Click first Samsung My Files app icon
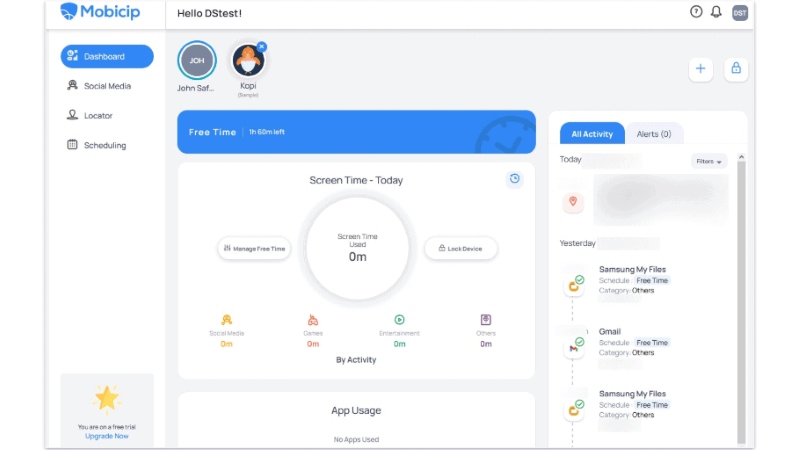The width and height of the screenshot is (800, 450). click(574, 285)
